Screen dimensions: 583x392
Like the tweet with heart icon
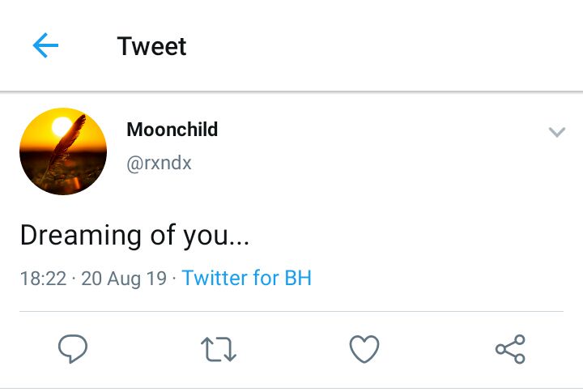364,348
